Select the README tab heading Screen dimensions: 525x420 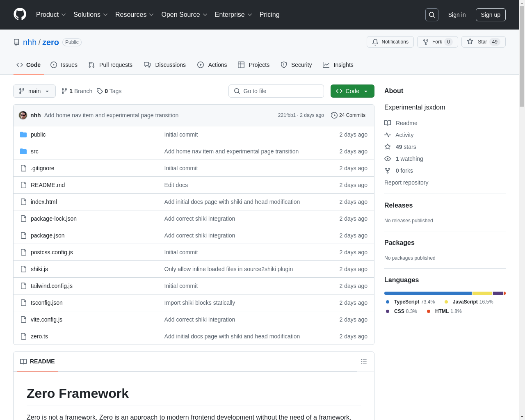[x=37, y=361]
